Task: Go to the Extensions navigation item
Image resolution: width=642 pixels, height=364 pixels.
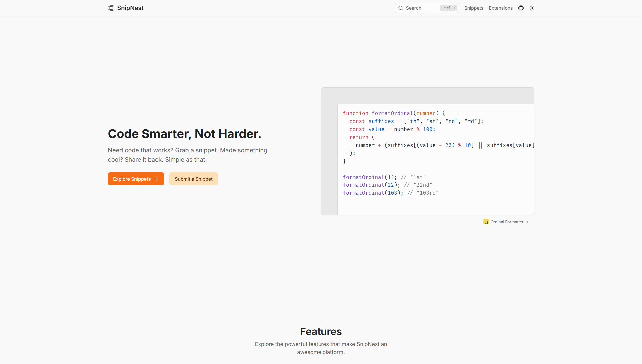Action: click(500, 8)
